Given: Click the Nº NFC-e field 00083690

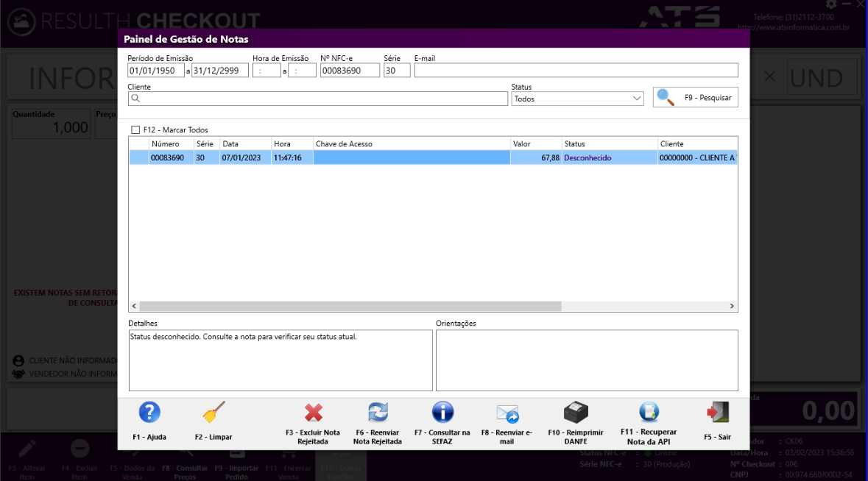Looking at the screenshot, I should click(350, 71).
